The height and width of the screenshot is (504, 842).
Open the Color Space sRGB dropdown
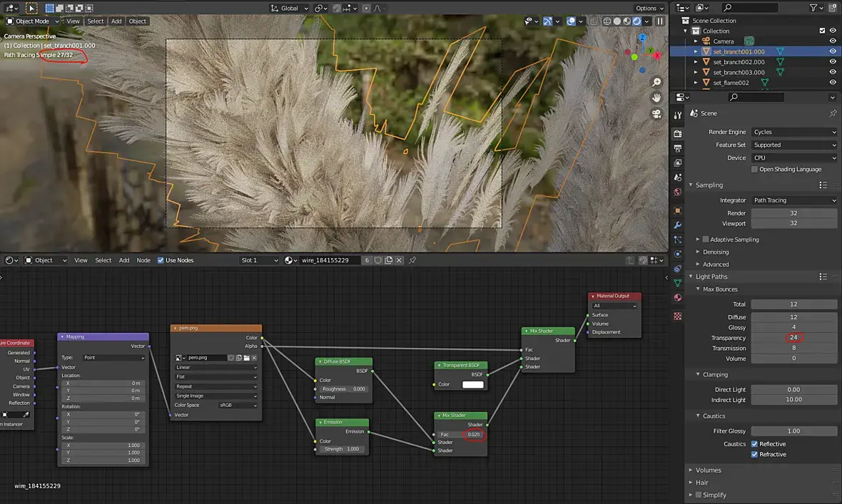coord(237,405)
